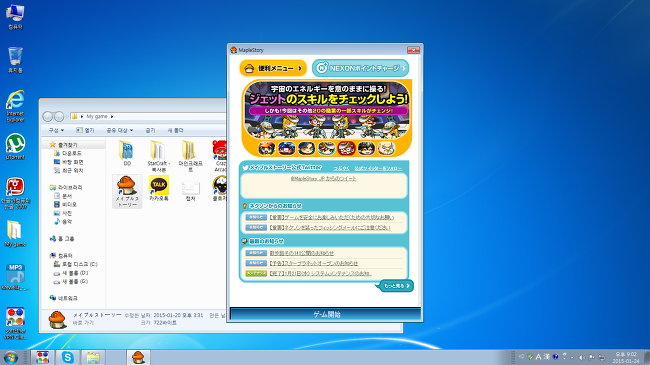Open second Nexon notice about phishing mail

(x=330, y=228)
